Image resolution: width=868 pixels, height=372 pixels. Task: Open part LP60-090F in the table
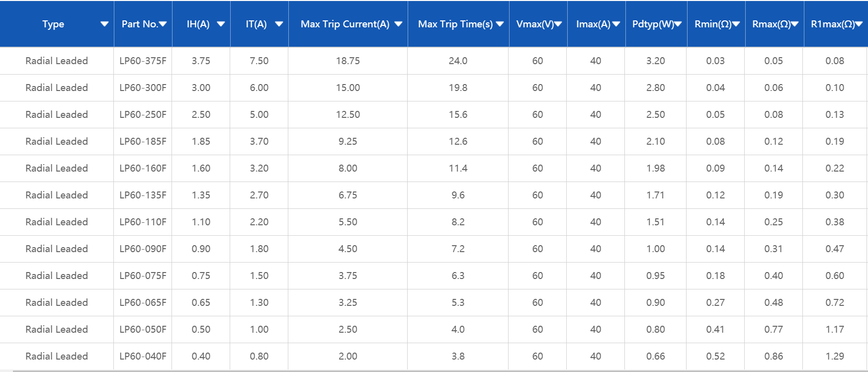(x=143, y=249)
